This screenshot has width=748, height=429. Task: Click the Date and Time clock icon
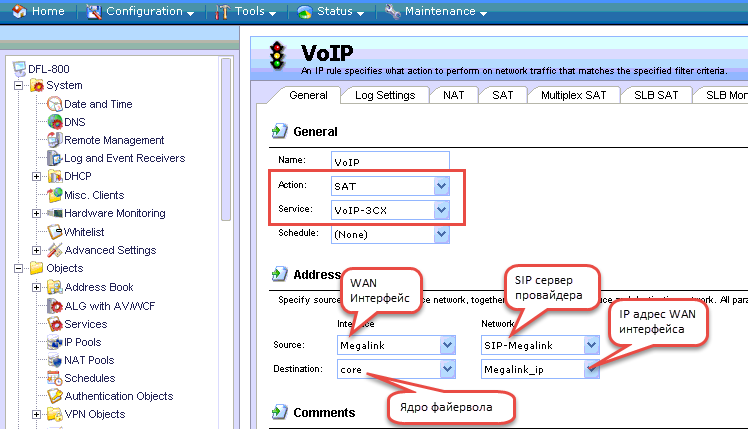point(55,104)
